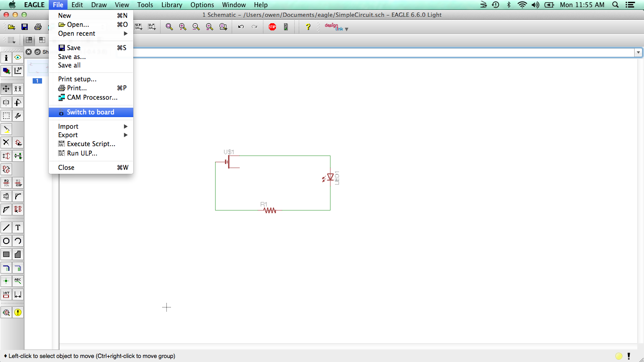644x362 pixels.
Task: Select the Group selection tool
Action: 6,116
